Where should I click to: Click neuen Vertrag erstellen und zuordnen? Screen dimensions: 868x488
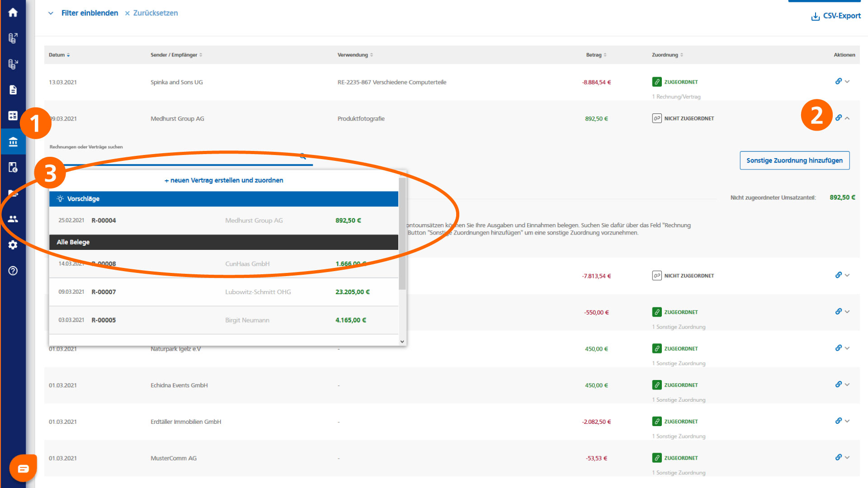click(223, 180)
